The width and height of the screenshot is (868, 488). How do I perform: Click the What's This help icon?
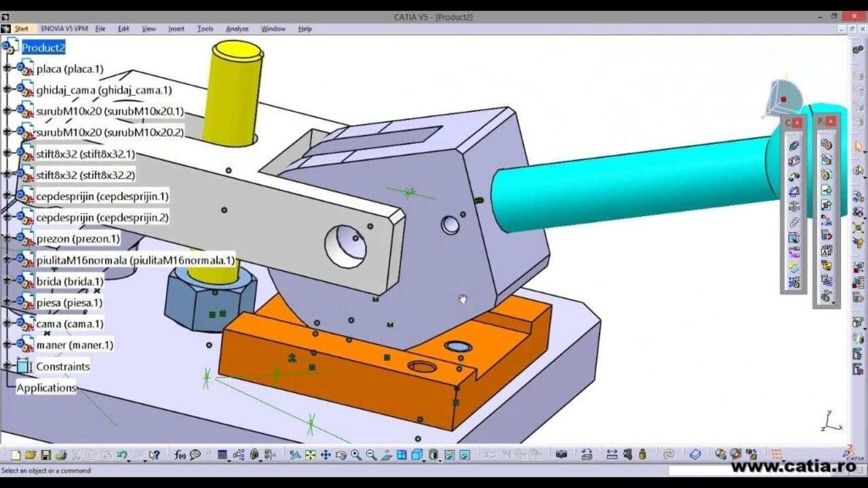154,455
